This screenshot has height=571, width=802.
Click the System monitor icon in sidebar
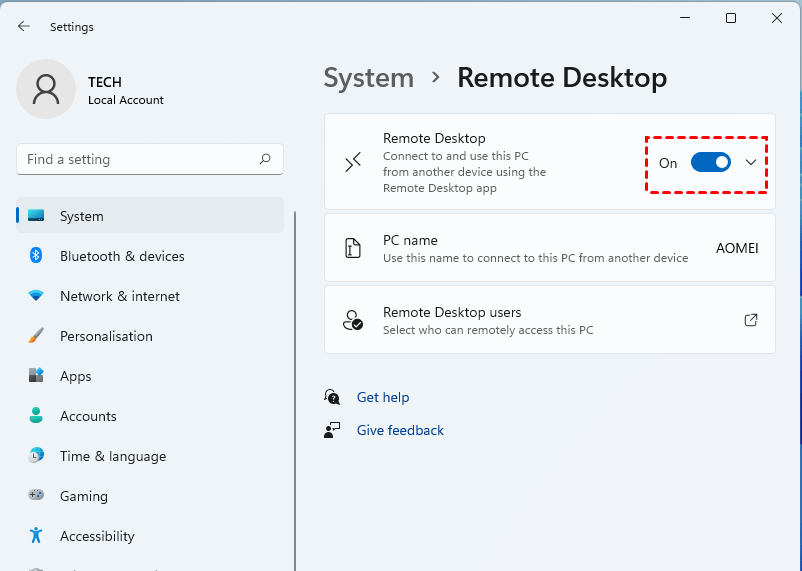pyautogui.click(x=36, y=215)
